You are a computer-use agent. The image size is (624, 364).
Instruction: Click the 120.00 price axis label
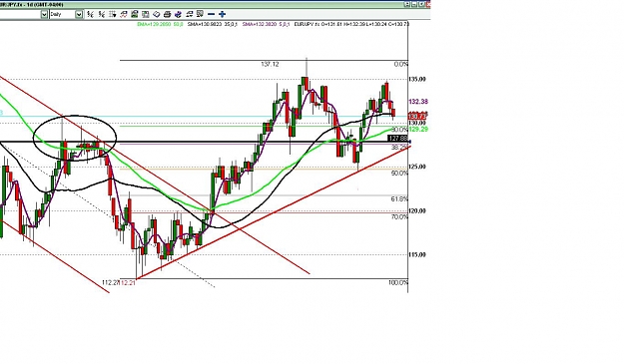[x=416, y=211]
